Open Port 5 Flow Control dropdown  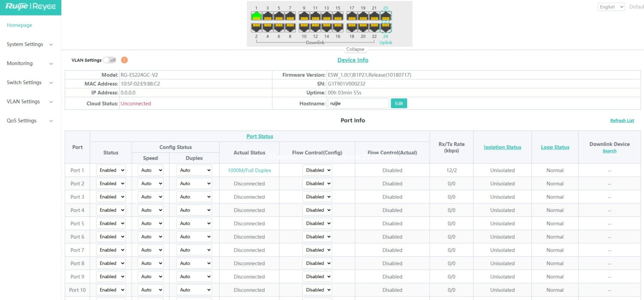click(x=317, y=224)
